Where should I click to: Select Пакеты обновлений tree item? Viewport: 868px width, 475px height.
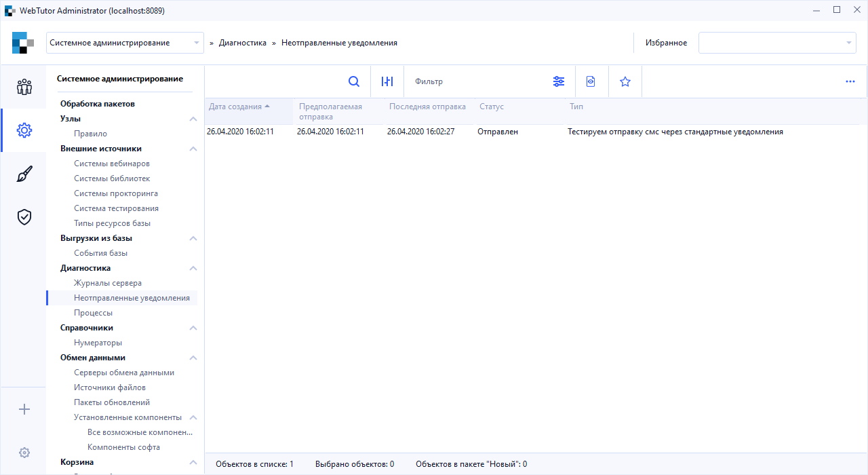pyautogui.click(x=112, y=402)
